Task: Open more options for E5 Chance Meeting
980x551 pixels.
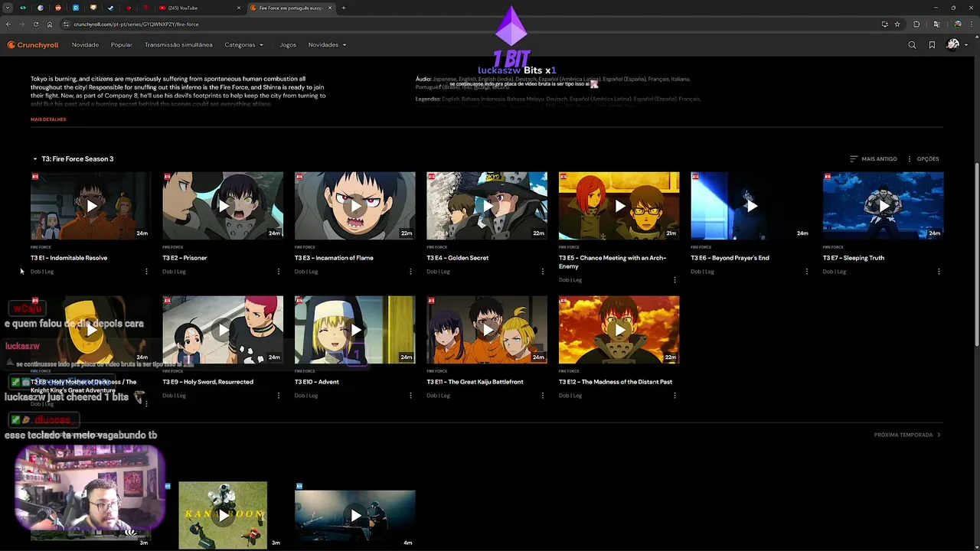Action: [x=675, y=280]
